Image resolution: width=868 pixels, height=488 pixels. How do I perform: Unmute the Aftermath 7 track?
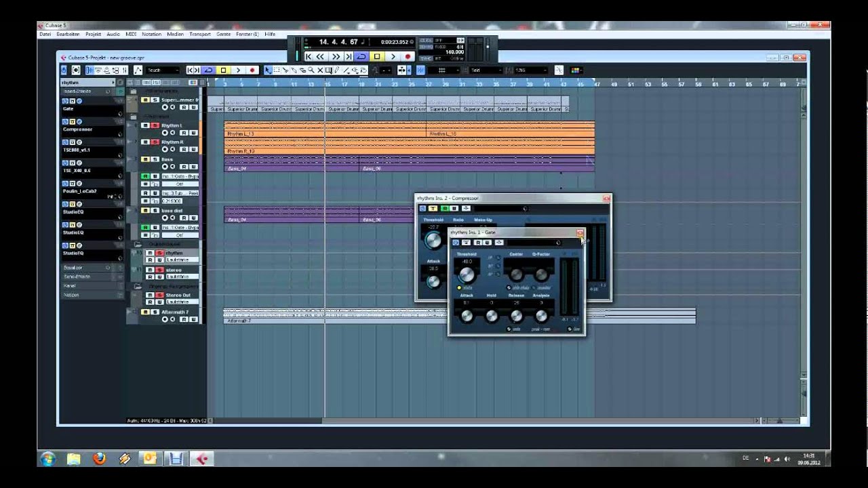click(x=145, y=312)
